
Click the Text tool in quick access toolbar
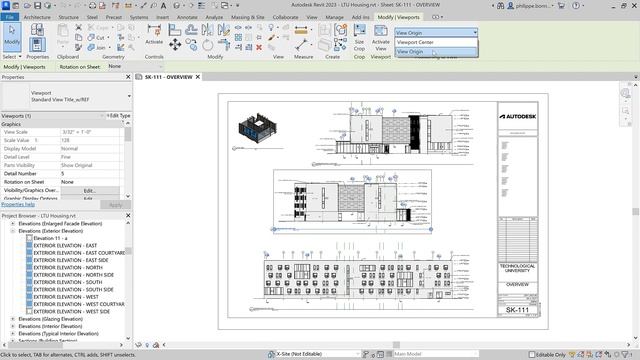[163, 6]
